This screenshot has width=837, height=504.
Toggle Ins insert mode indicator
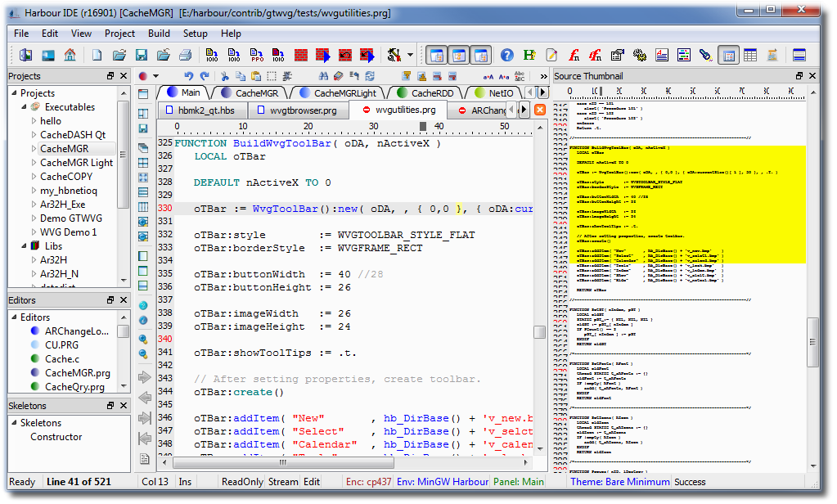[185, 482]
